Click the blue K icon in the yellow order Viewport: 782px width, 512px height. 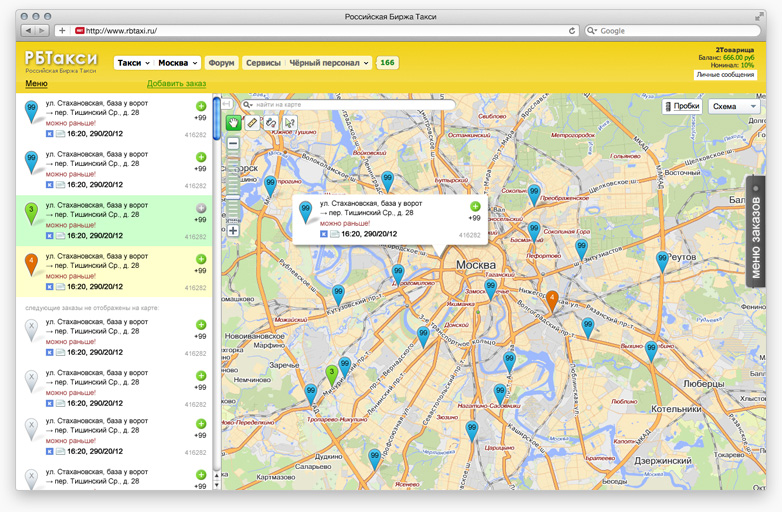coord(49,287)
